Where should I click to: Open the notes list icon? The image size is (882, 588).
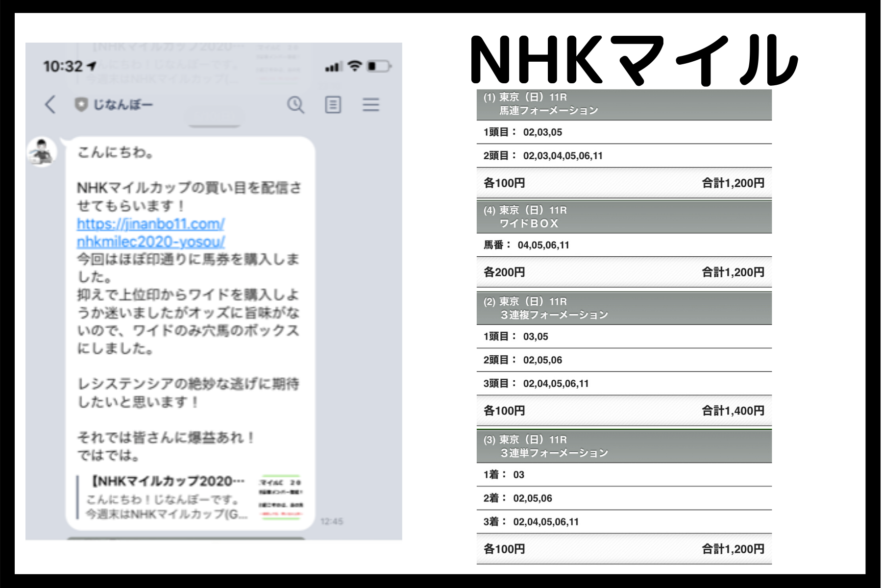pos(333,104)
